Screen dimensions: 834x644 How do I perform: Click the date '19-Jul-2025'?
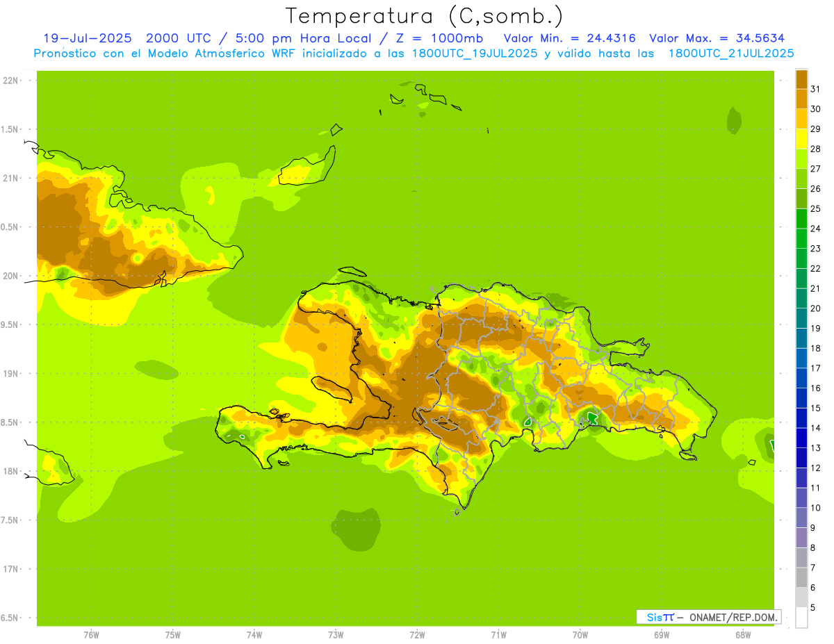87,38
